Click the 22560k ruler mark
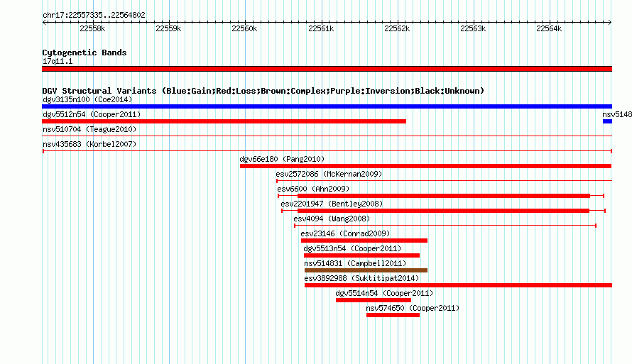The width and height of the screenshot is (632, 364). click(244, 28)
